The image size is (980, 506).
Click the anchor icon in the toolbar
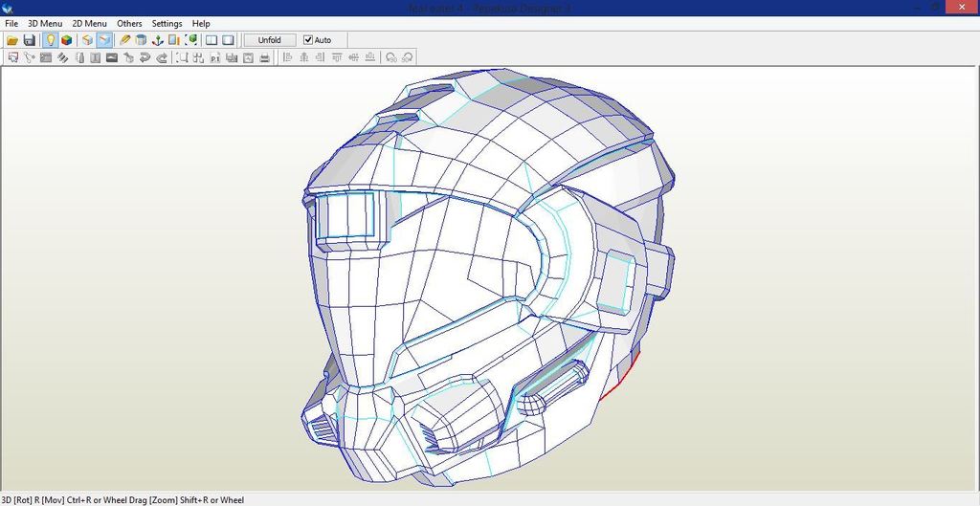click(157, 40)
